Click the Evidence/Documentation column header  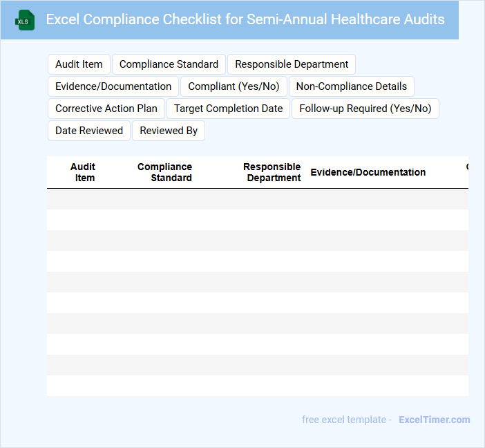click(368, 172)
